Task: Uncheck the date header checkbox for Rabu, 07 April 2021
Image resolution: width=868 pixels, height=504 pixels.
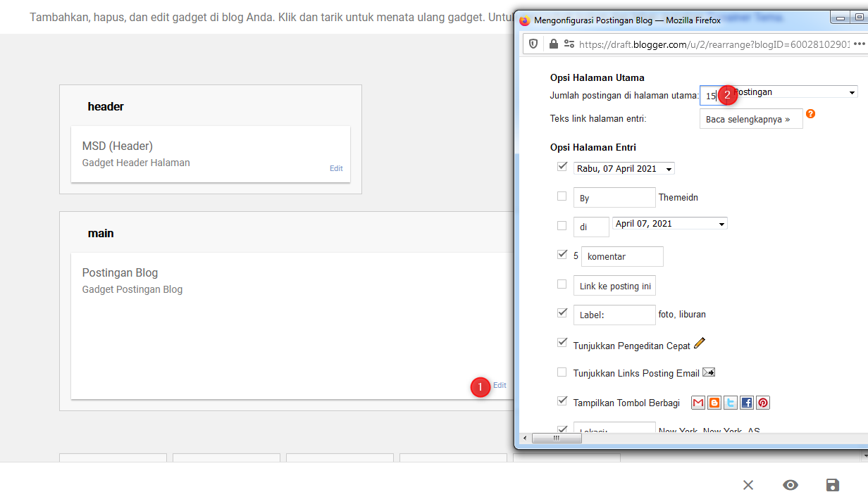Action: click(562, 167)
